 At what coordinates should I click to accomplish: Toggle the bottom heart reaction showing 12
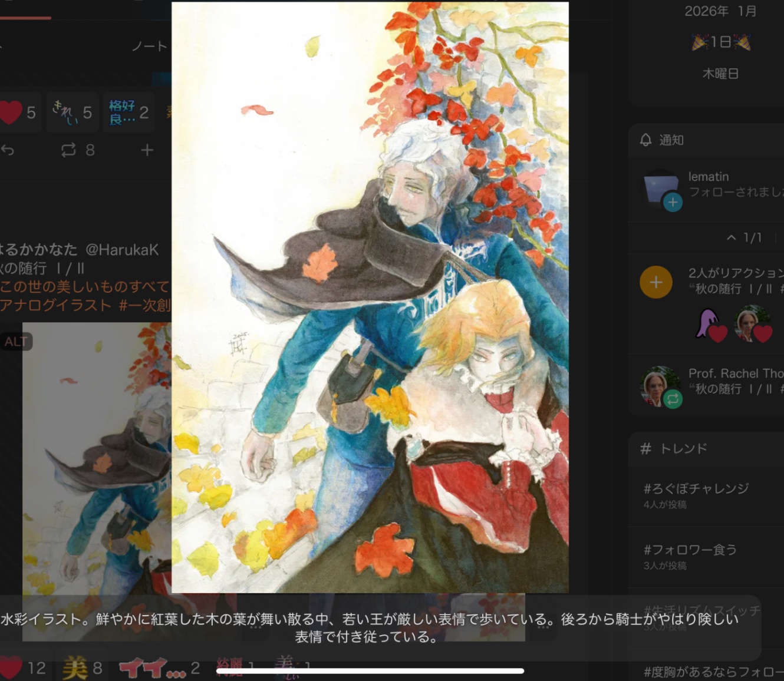(24, 667)
